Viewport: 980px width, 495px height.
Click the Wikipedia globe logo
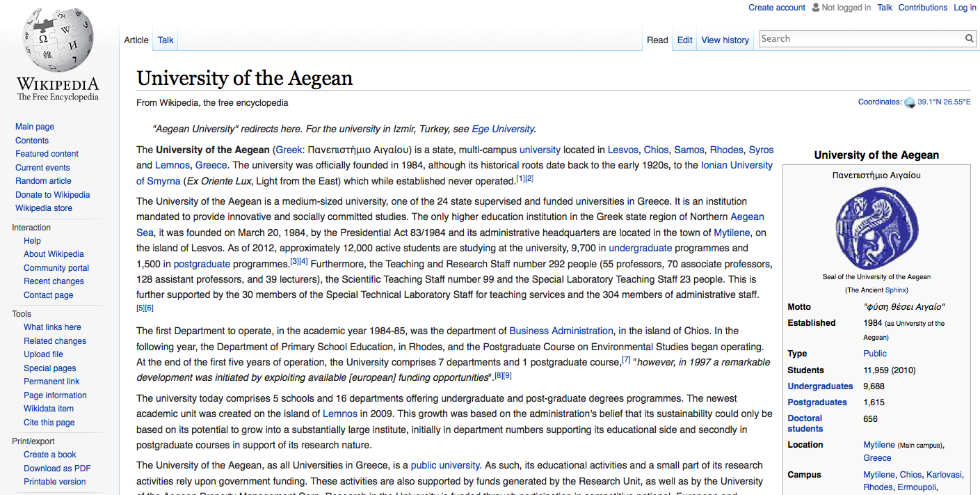coord(58,40)
